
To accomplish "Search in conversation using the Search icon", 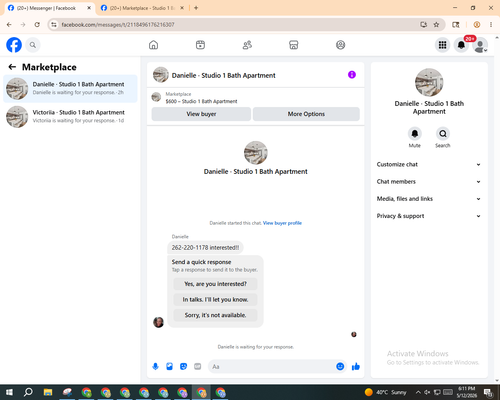I will [x=443, y=134].
